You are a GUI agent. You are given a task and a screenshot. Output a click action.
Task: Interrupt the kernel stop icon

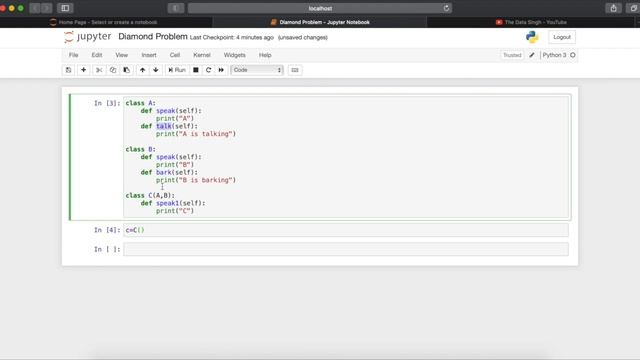(196, 70)
